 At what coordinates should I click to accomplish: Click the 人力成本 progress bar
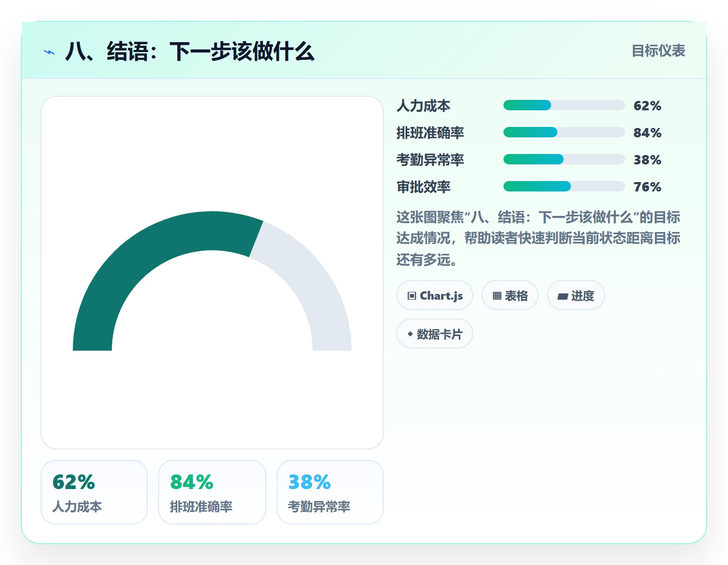pos(564,106)
